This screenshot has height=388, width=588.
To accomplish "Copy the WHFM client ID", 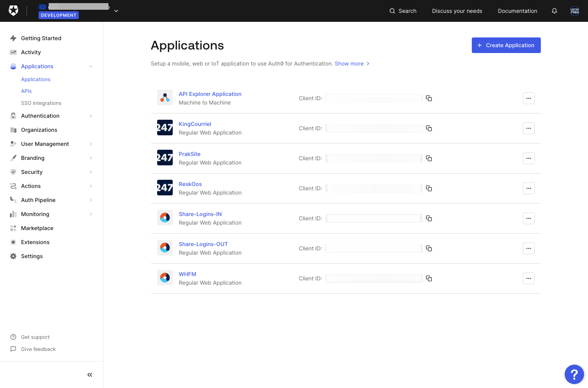I will (x=429, y=278).
